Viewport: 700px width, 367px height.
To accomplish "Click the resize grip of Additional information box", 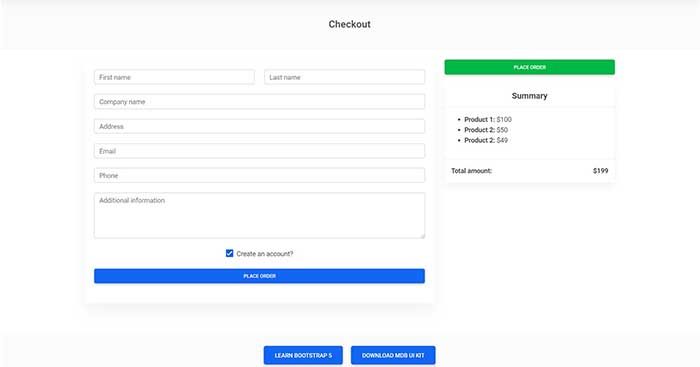I will click(x=422, y=236).
